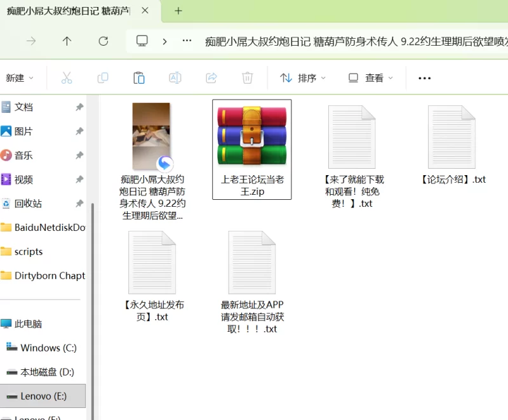Click the Delete trash can icon
This screenshot has width=508, height=420.
pyautogui.click(x=247, y=78)
